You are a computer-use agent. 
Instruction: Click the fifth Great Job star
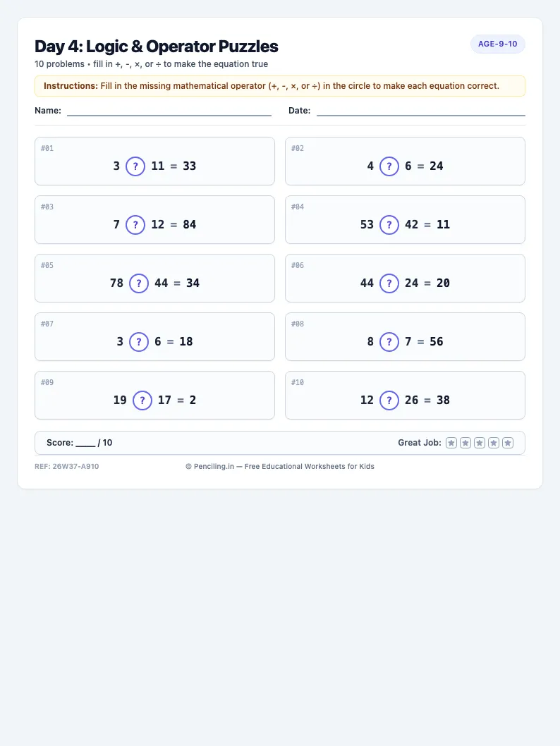click(508, 443)
